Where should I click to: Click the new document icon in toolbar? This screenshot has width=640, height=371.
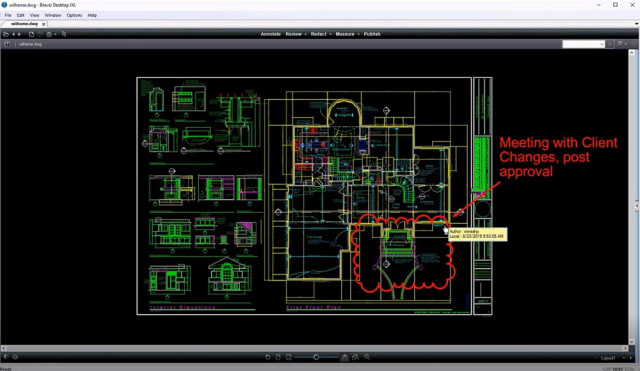pyautogui.click(x=31, y=34)
